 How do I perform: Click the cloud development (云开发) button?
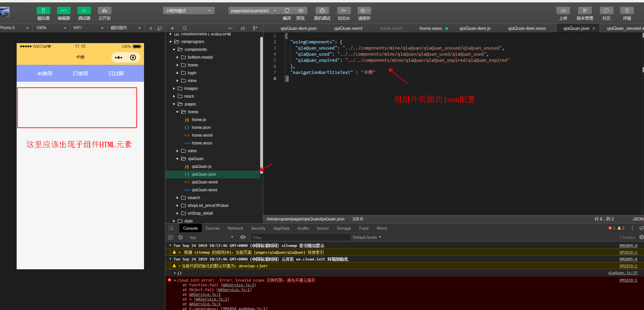point(105,11)
